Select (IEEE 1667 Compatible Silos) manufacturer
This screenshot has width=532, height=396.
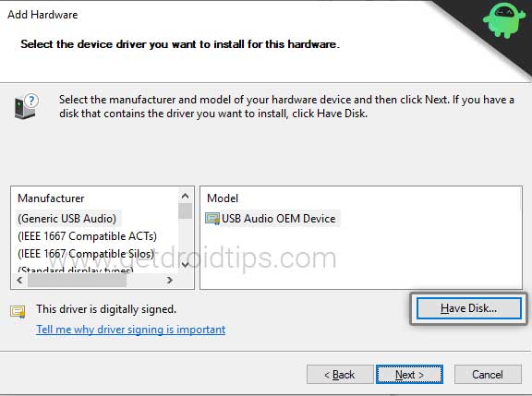86,254
